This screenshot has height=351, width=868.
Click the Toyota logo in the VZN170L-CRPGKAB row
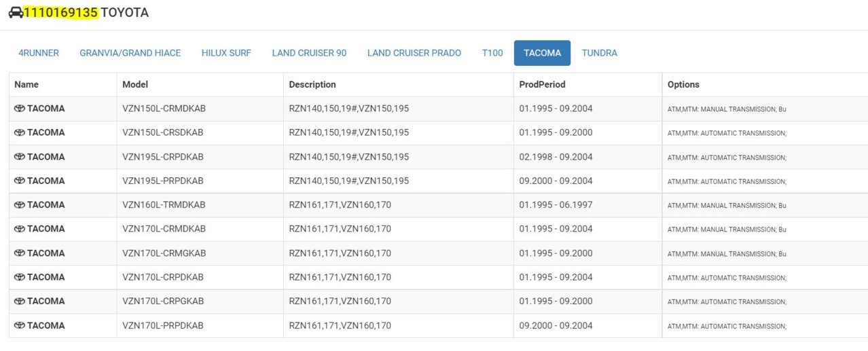click(x=19, y=301)
